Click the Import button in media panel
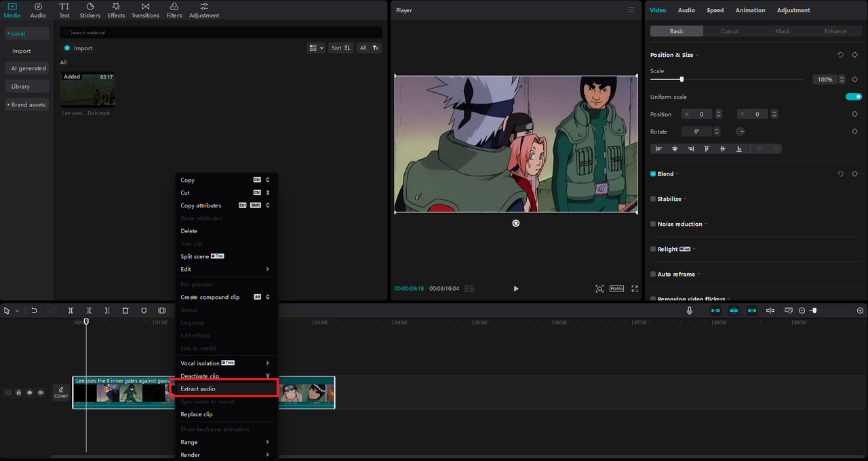The image size is (868, 461). 79,48
